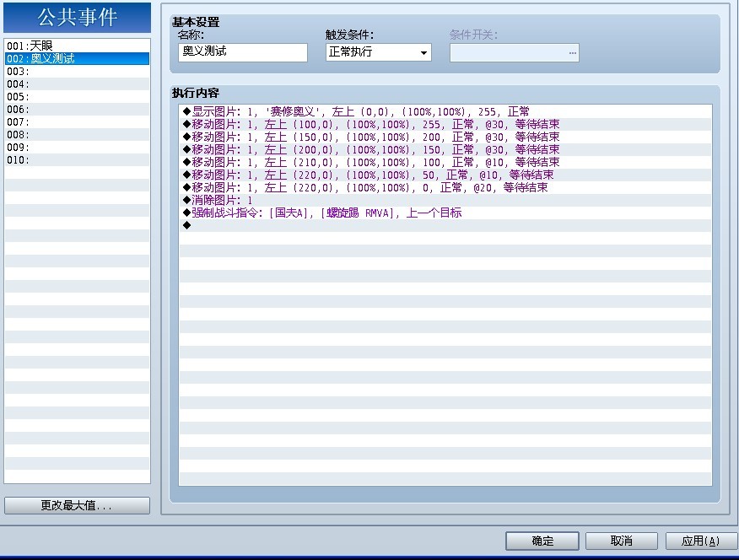Click 更改最大值 button

(x=77, y=505)
